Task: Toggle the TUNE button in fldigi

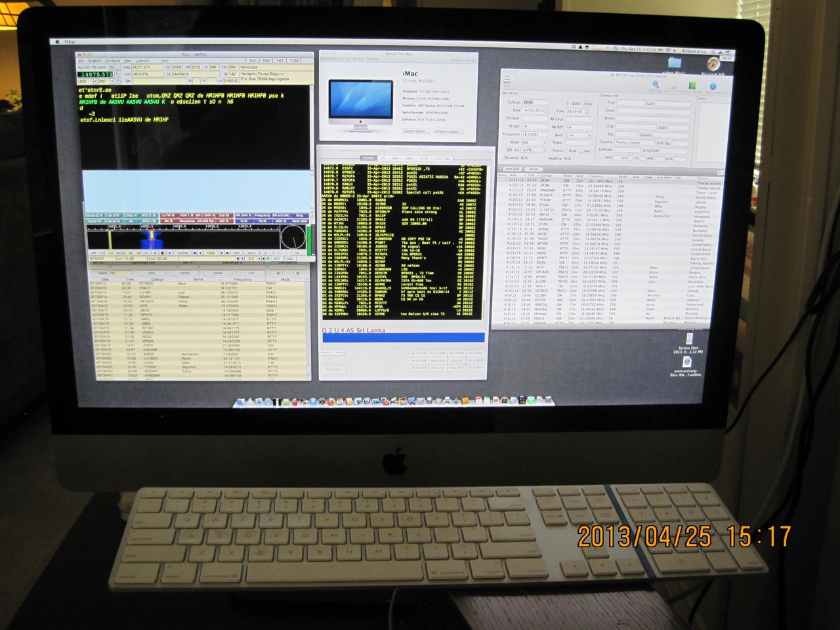Action: 293,60
